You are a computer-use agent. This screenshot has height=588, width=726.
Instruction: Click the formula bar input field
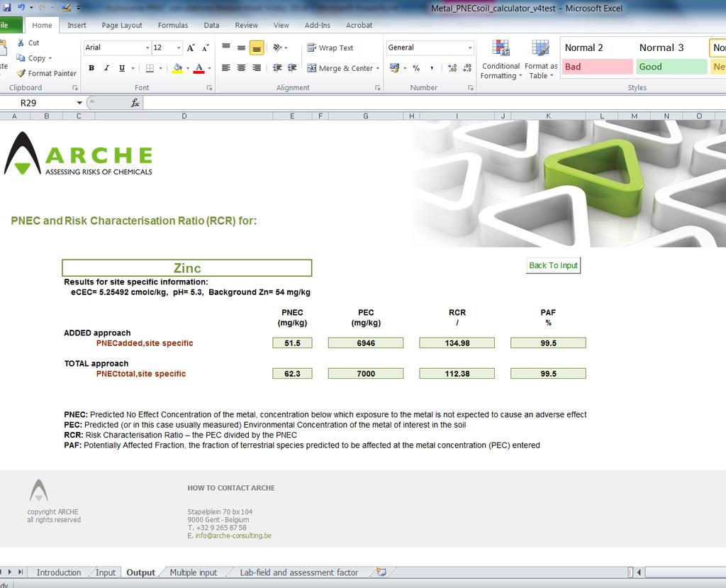[x=435, y=102]
